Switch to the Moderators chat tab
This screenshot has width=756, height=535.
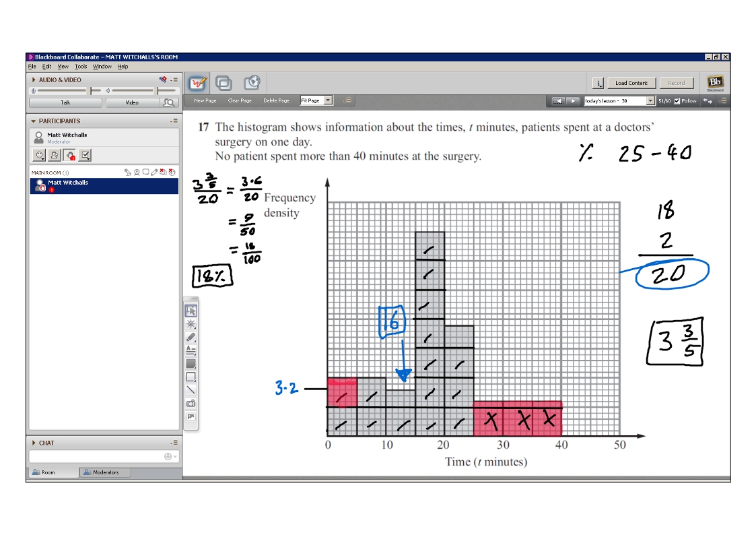pos(105,472)
